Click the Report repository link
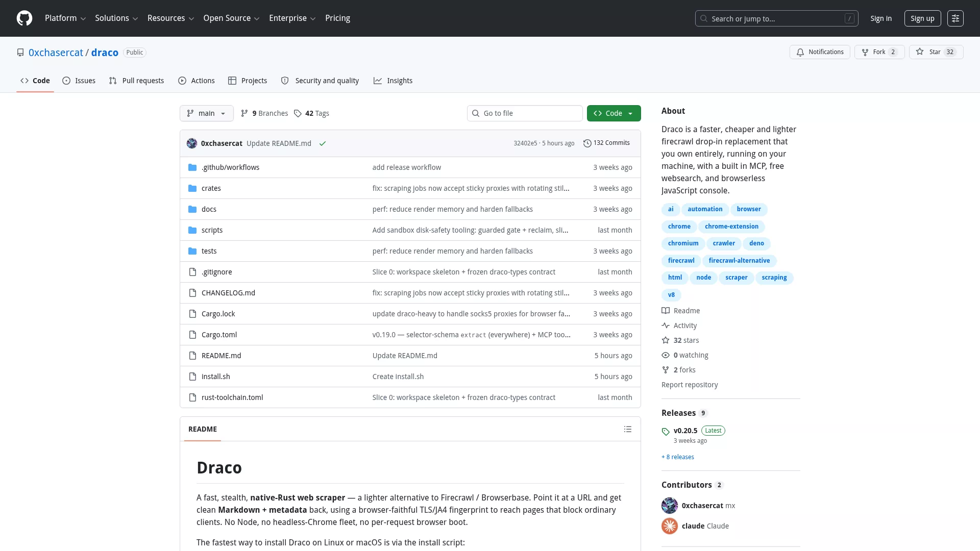This screenshot has height=551, width=980. [x=690, y=385]
